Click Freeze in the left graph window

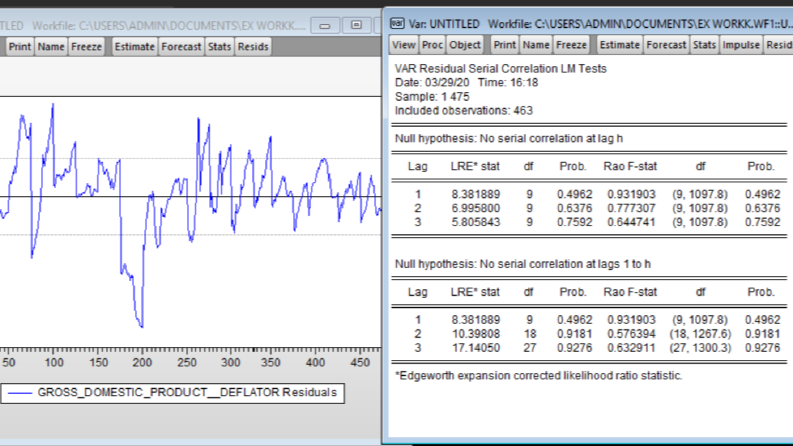[x=86, y=47]
